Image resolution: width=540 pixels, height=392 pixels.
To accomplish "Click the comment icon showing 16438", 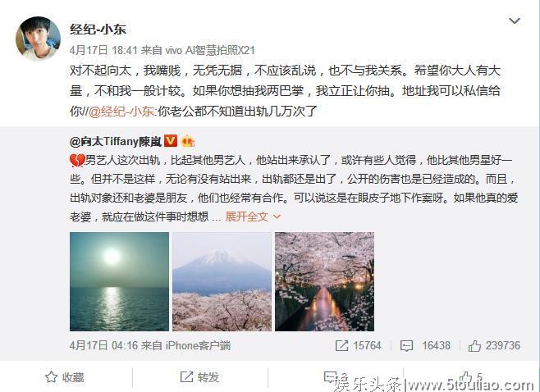I will 425,345.
